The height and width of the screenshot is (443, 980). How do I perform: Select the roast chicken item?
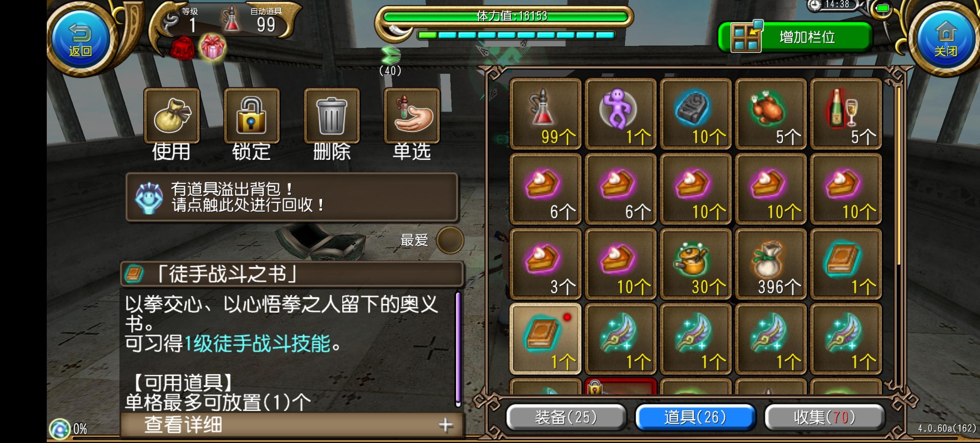[x=771, y=114]
